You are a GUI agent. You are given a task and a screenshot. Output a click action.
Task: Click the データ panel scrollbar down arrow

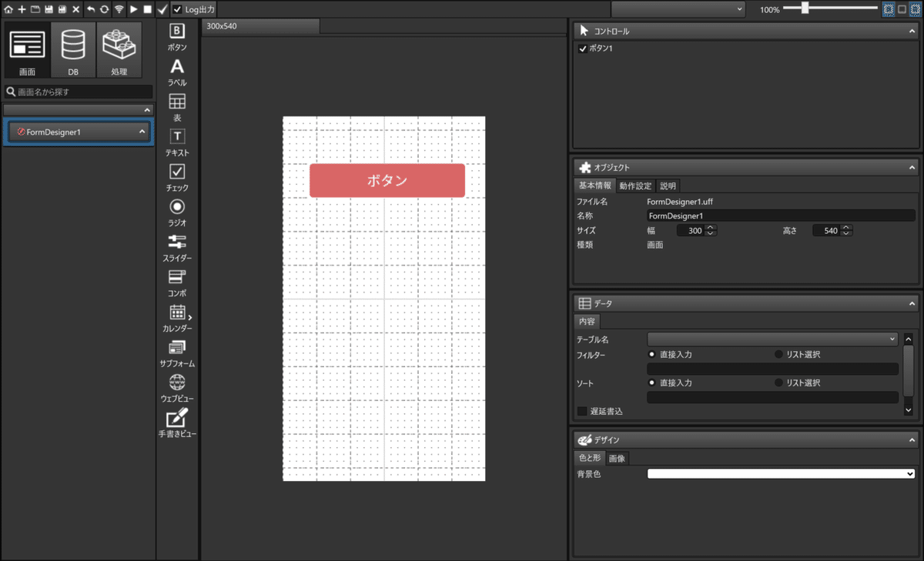(x=908, y=410)
